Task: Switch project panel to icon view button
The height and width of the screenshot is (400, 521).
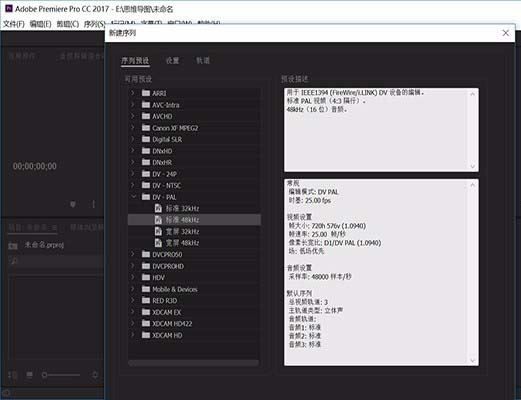Action: tap(29, 375)
